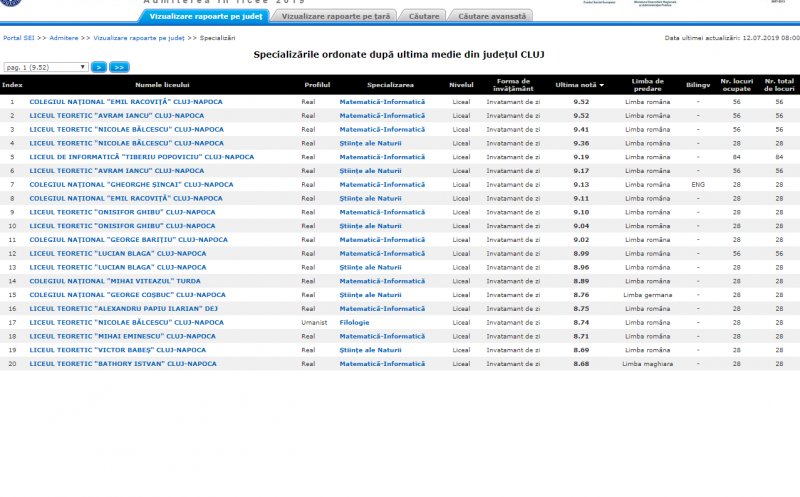Click the Admitere breadcrumb link
The width and height of the screenshot is (800, 497).
tap(64, 37)
